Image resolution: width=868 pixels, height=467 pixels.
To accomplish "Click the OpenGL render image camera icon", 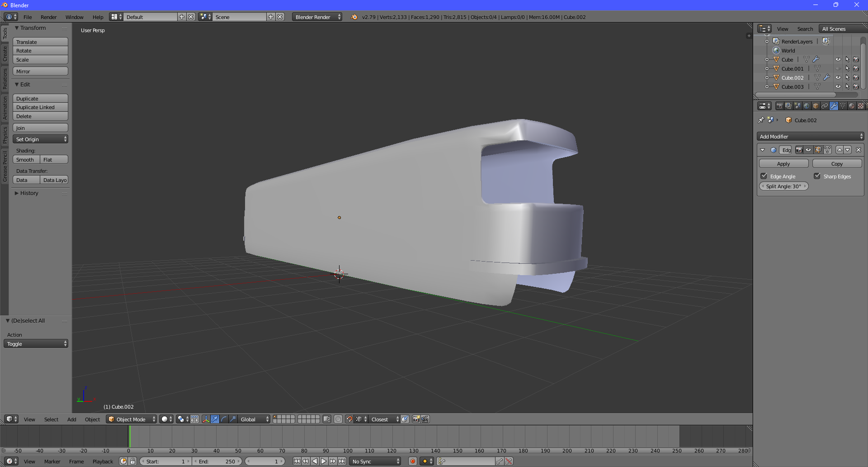I will 416,419.
